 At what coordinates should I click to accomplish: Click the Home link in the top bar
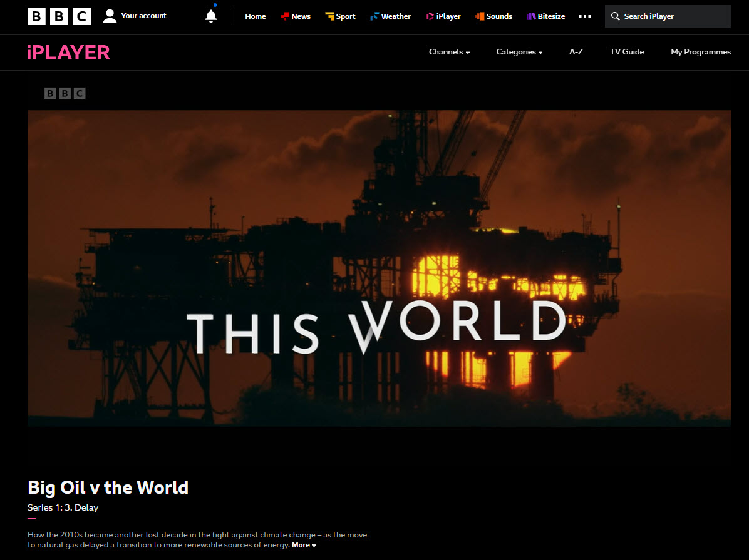[256, 16]
